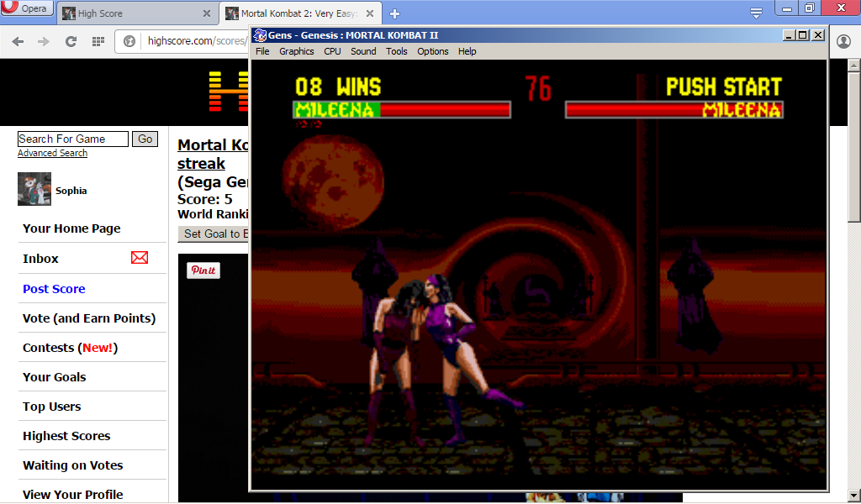Click the red Inbox envelope icon
Screen dimensions: 861x504
pos(140,258)
